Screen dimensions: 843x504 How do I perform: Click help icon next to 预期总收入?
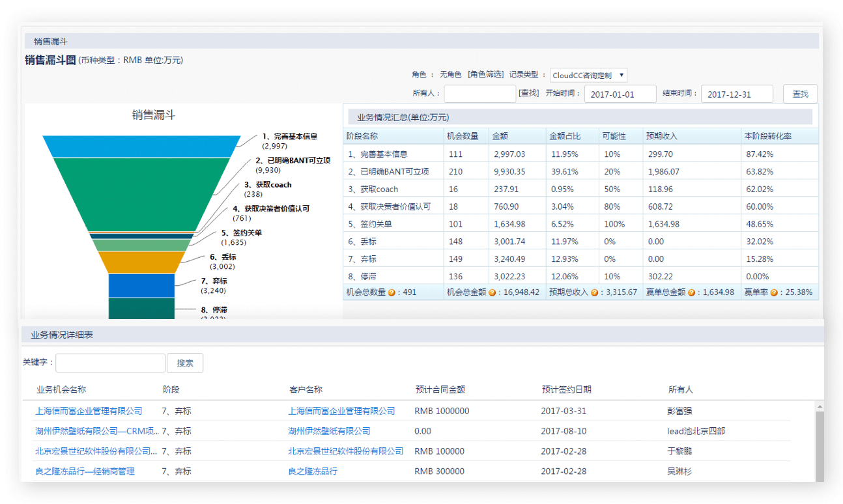coord(594,293)
